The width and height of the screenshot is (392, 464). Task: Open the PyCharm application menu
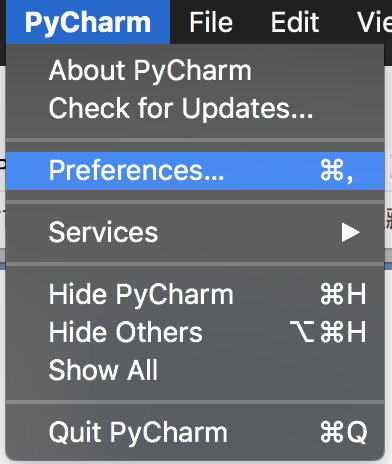[88, 22]
